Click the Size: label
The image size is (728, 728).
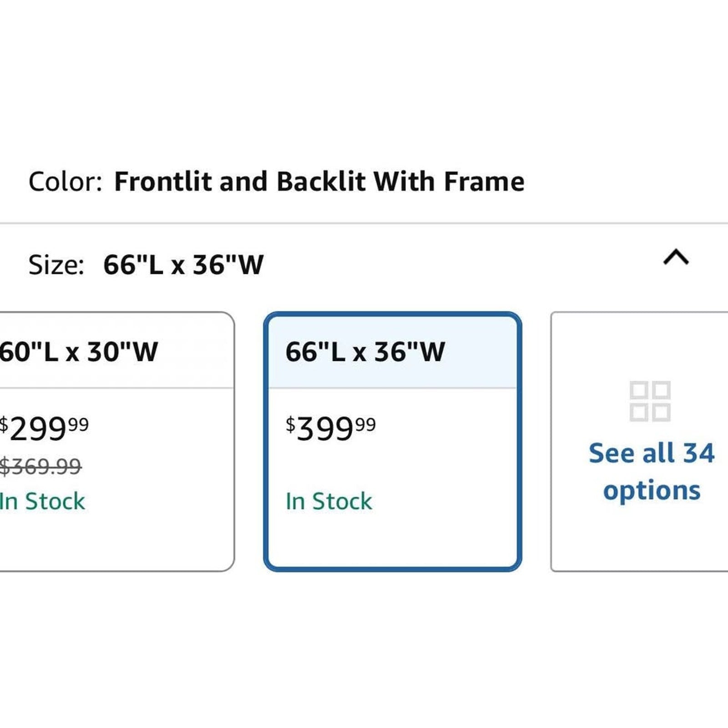pyautogui.click(x=56, y=265)
